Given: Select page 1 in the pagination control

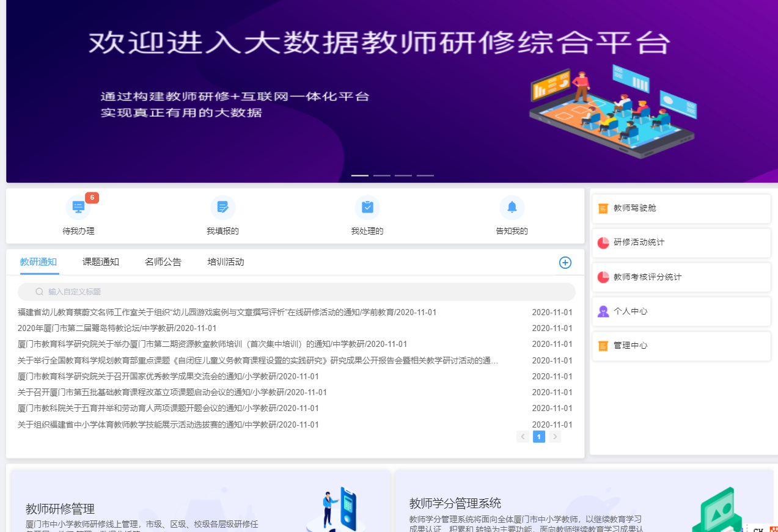Looking at the screenshot, I should 538,437.
